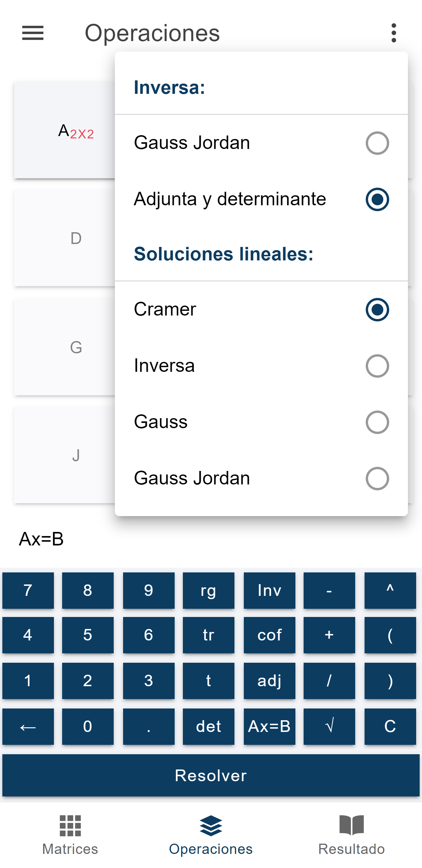Tap the Ax=B keypad button
This screenshot has height=868, width=422.
269,727
